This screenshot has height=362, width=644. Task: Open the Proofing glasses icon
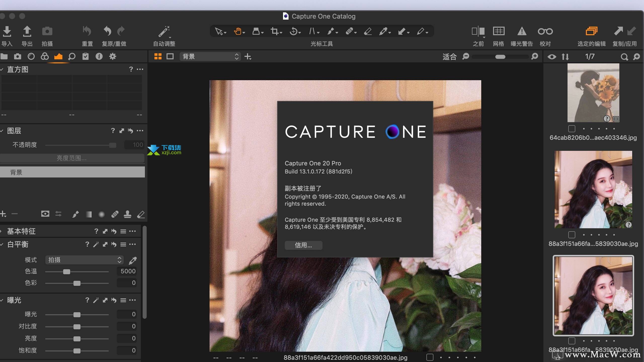[545, 31]
